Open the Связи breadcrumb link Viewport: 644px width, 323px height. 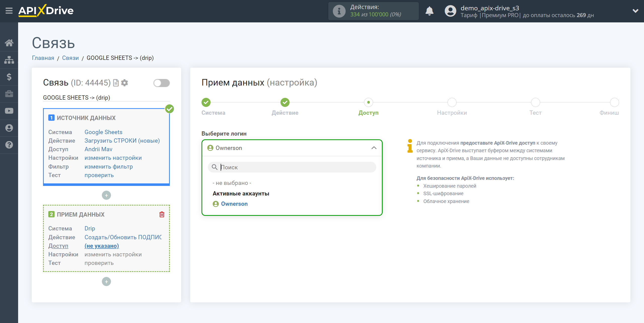pos(70,58)
